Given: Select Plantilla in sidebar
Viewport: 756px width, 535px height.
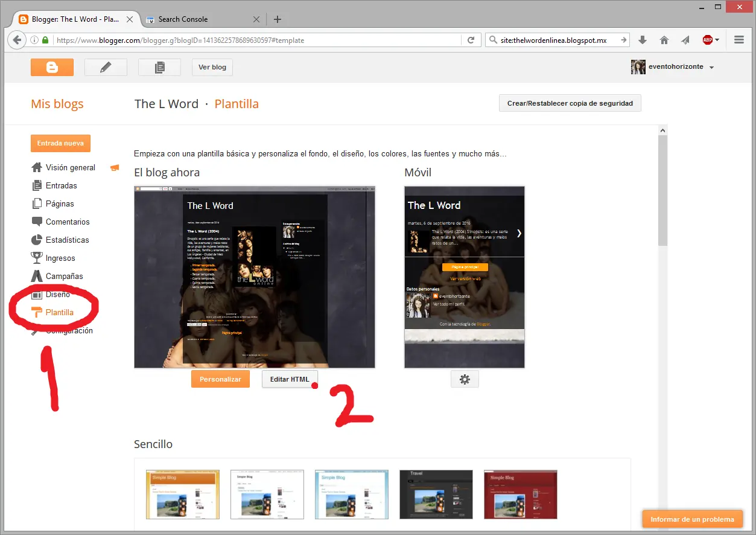Looking at the screenshot, I should tap(60, 312).
